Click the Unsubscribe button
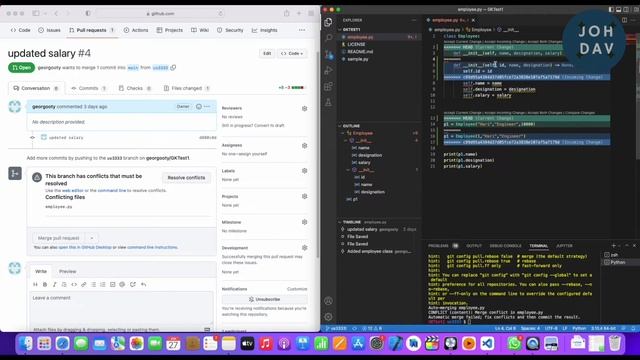The image size is (640, 360). (x=264, y=299)
